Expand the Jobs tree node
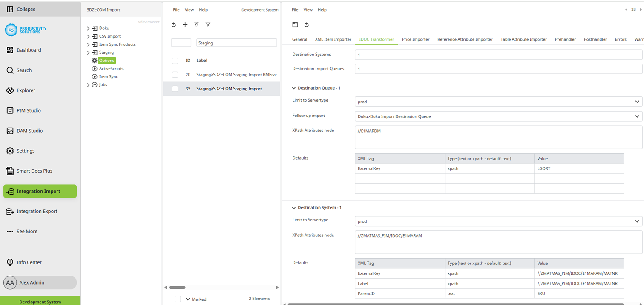644x305 pixels. (88, 84)
